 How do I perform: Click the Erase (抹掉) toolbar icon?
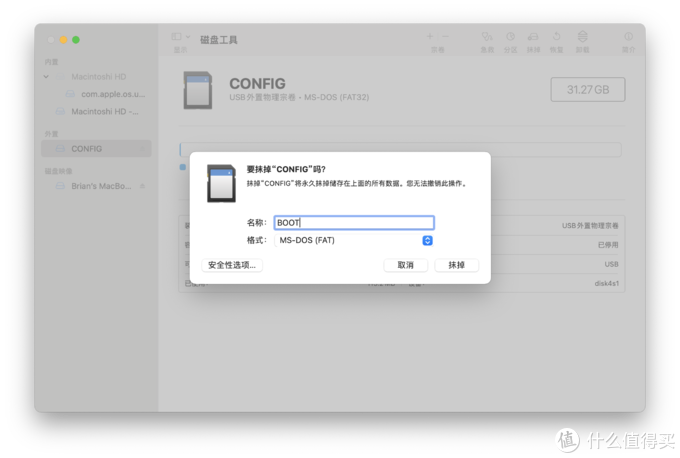[x=533, y=36]
